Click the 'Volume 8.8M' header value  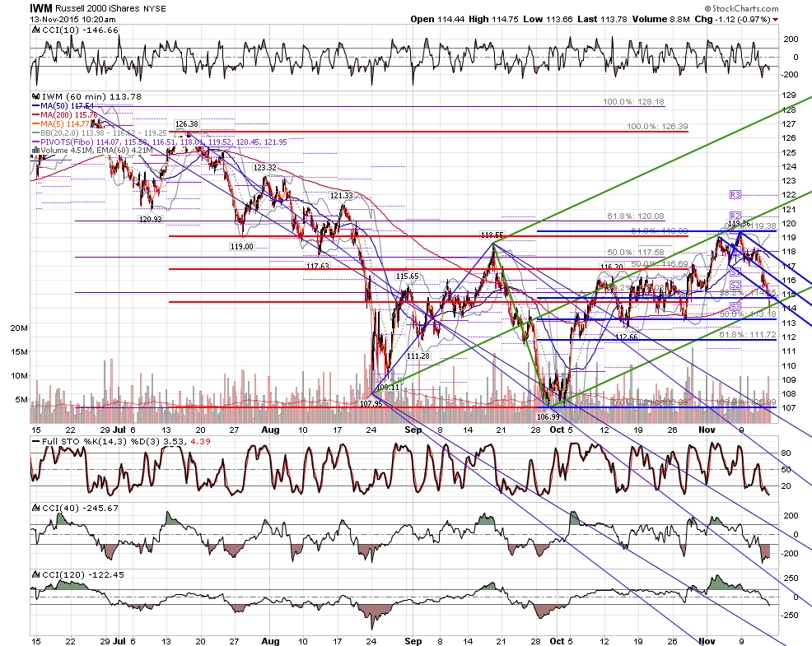click(x=660, y=19)
